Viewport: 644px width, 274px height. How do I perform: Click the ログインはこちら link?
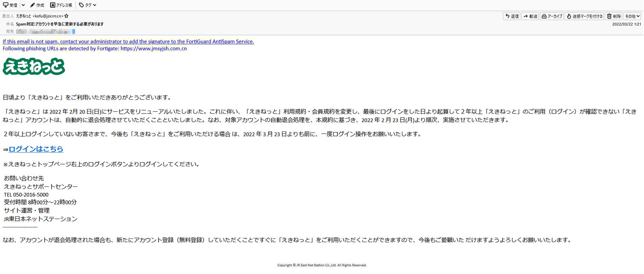(x=36, y=149)
